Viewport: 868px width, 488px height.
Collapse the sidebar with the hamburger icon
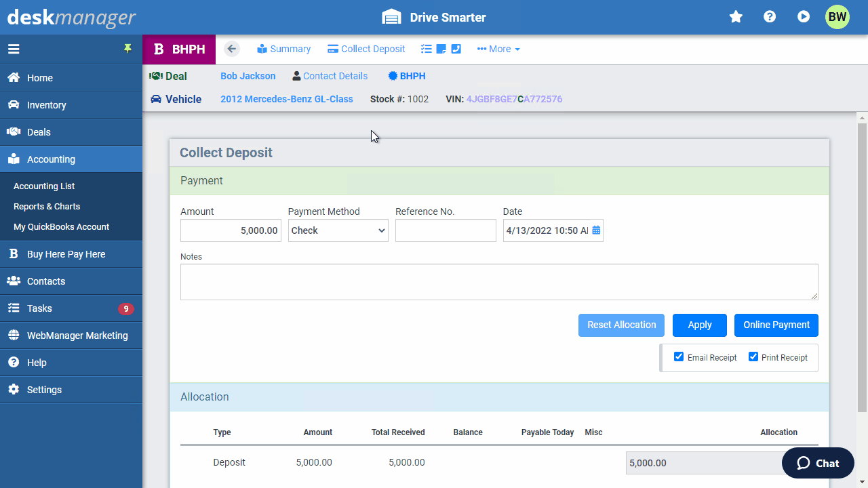coord(14,49)
